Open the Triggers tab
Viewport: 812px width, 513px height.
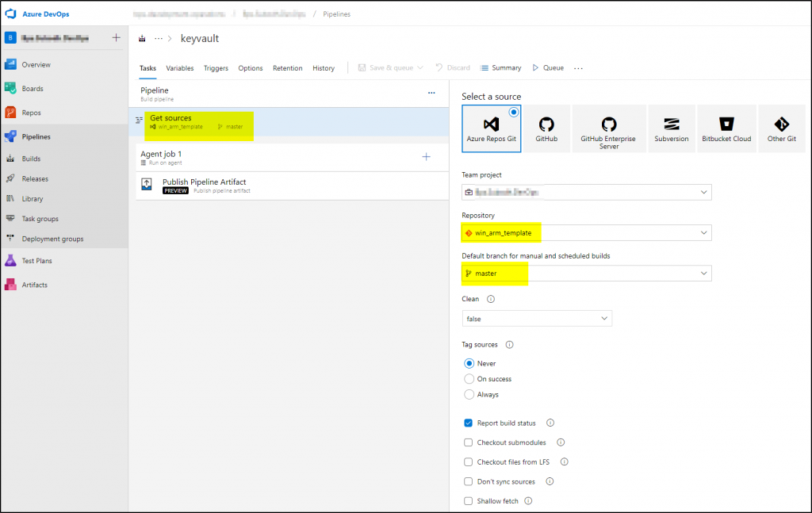click(216, 68)
